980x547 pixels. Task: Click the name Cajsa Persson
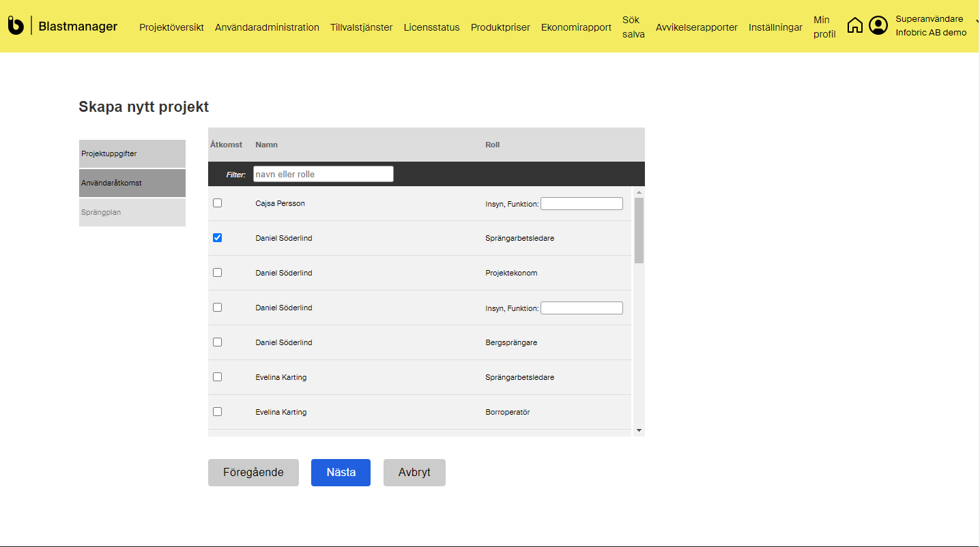click(x=280, y=203)
